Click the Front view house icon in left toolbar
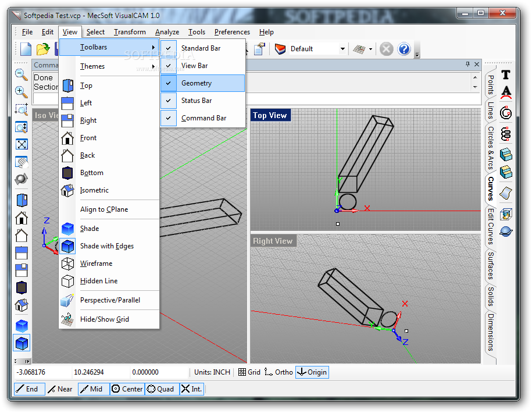This screenshot has width=532, height=413. [22, 218]
